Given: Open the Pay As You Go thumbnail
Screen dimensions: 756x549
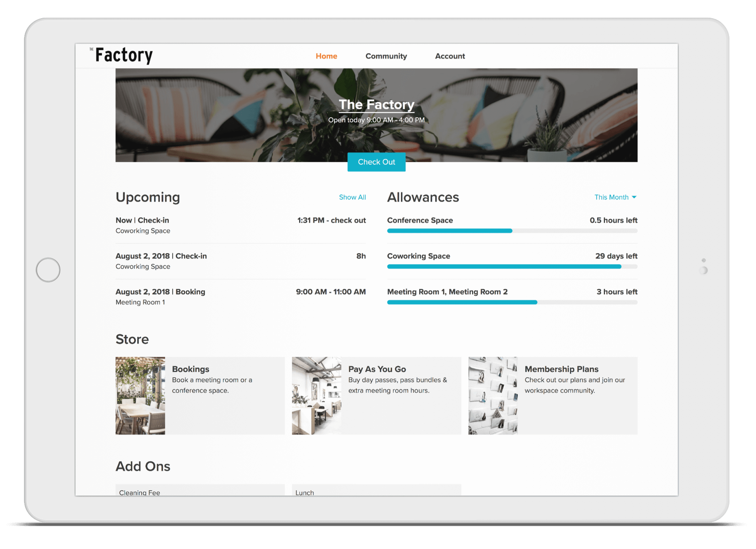Looking at the screenshot, I should click(x=316, y=395).
